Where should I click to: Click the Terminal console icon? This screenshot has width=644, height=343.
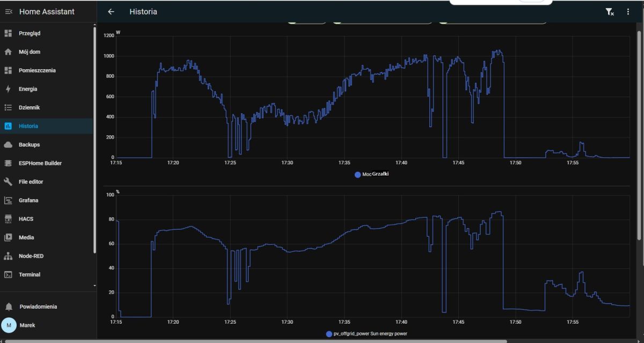click(x=8, y=275)
